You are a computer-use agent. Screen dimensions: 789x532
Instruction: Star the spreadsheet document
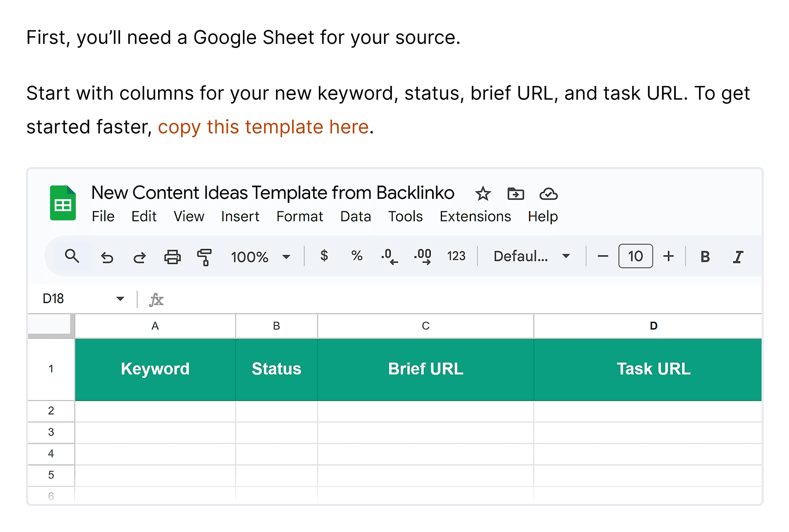click(x=483, y=194)
